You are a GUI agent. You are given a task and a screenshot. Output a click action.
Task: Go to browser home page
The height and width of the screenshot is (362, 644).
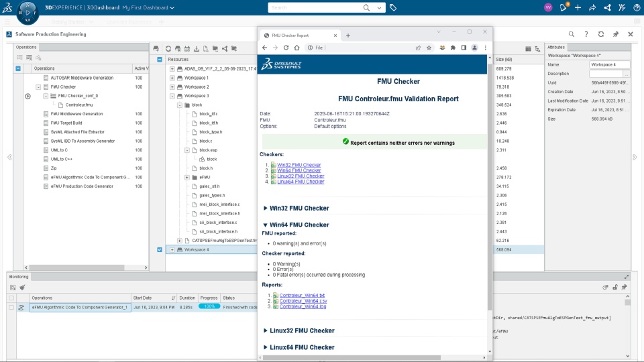click(x=297, y=48)
